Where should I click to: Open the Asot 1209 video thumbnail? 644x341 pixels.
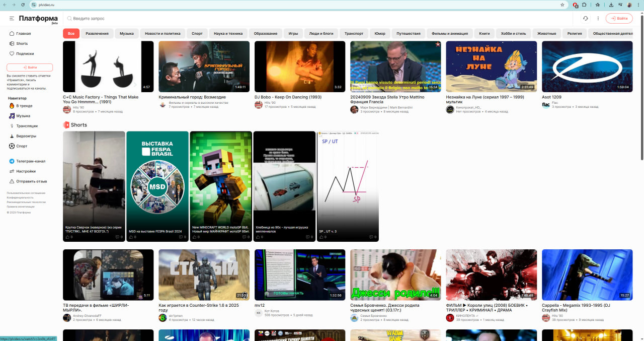coord(587,66)
